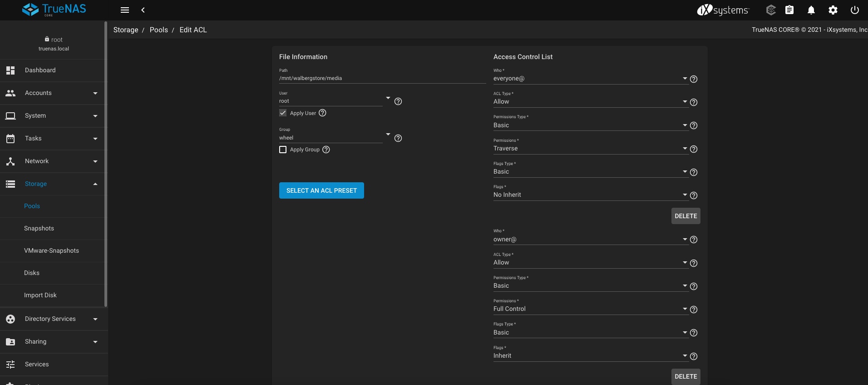This screenshot has height=385, width=868.
Task: Click the Tasks calendar icon
Action: pos(10,139)
